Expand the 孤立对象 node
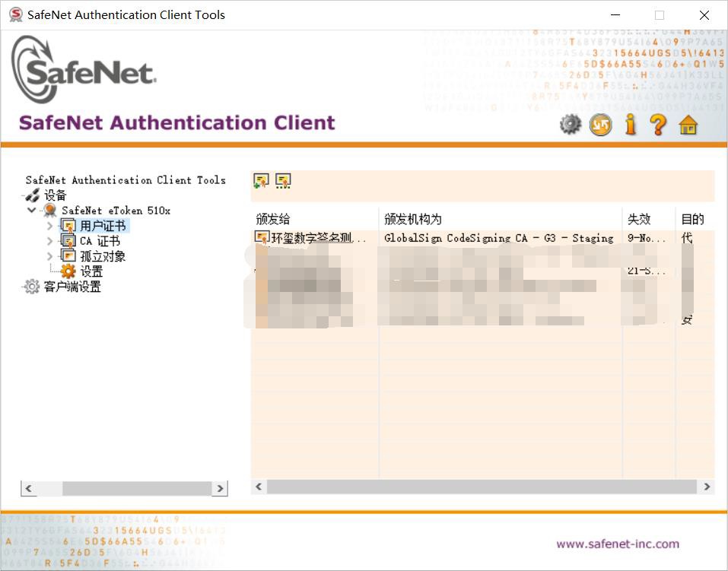Image resolution: width=728 pixels, height=571 pixels. coord(49,256)
